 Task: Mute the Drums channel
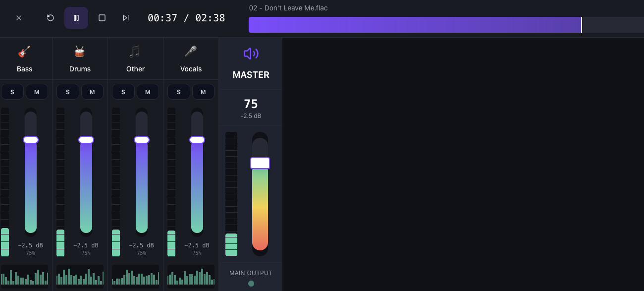92,92
